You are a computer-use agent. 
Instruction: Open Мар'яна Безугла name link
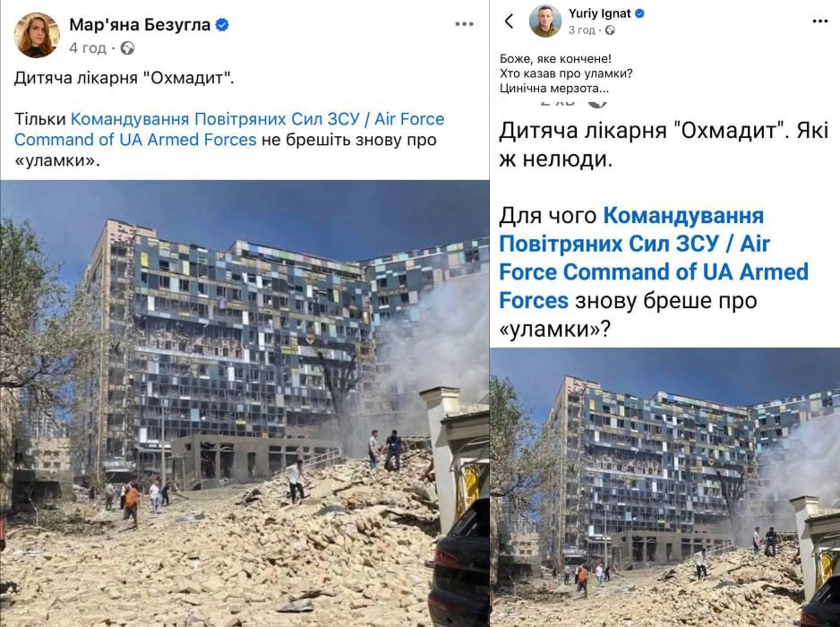coord(140,24)
